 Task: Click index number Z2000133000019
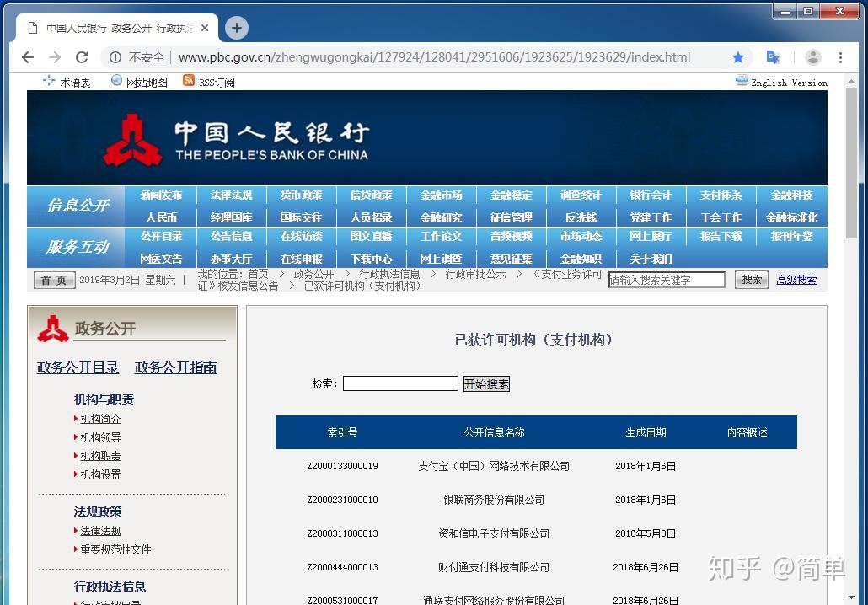[343, 466]
